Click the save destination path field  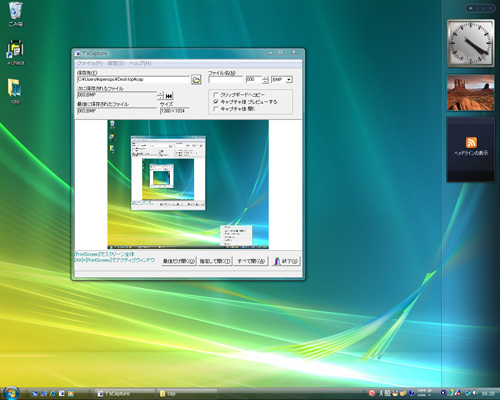coord(133,79)
